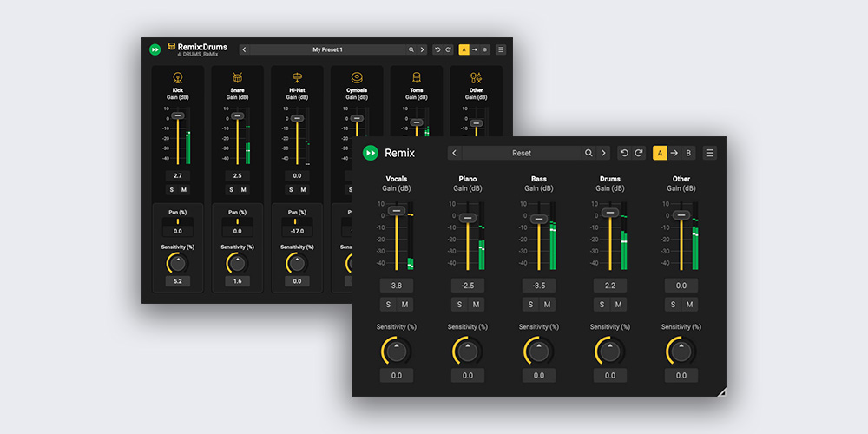Select state A in Remix:Drums window

click(x=464, y=49)
